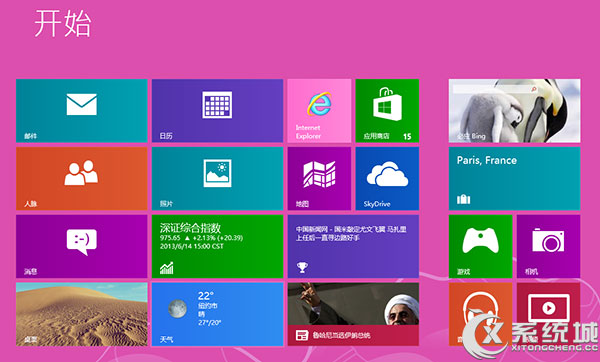This screenshot has height=362, width=600.
Task: Open the Music headphones tile
Action: [480, 314]
